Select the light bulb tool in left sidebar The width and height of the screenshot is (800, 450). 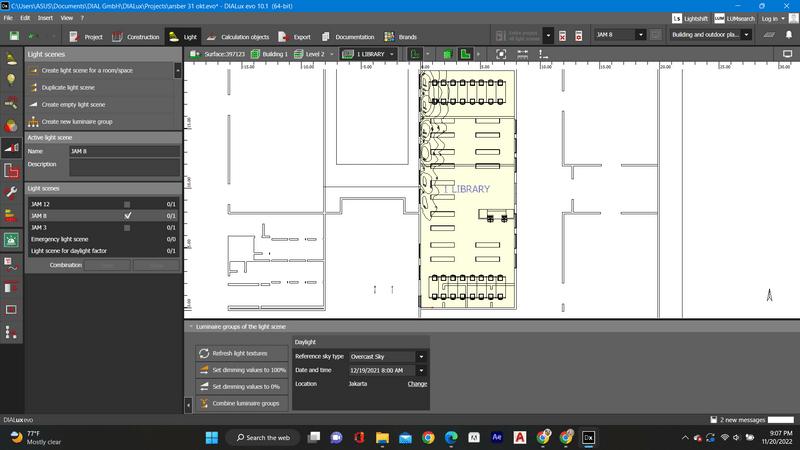(11, 80)
